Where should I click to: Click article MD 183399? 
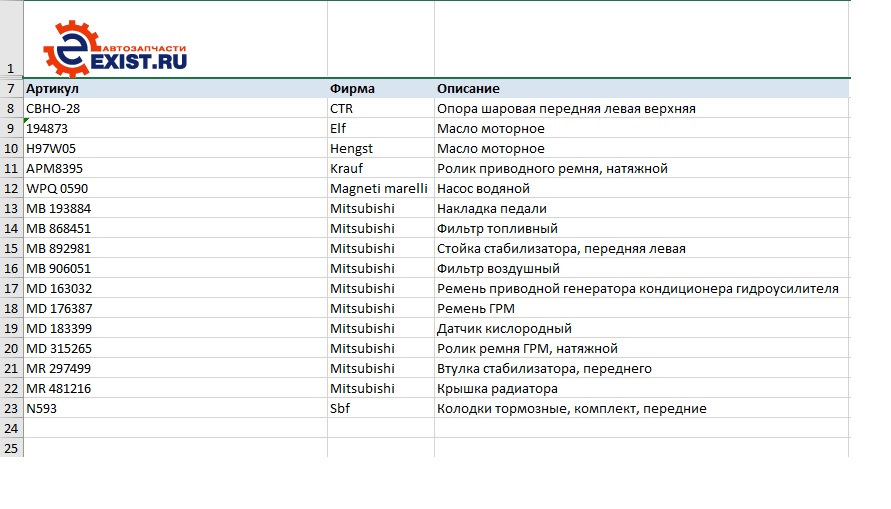175,328
